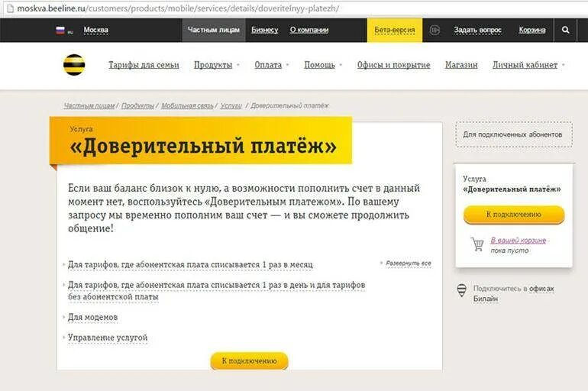Open the search magnifier icon

tap(566, 30)
